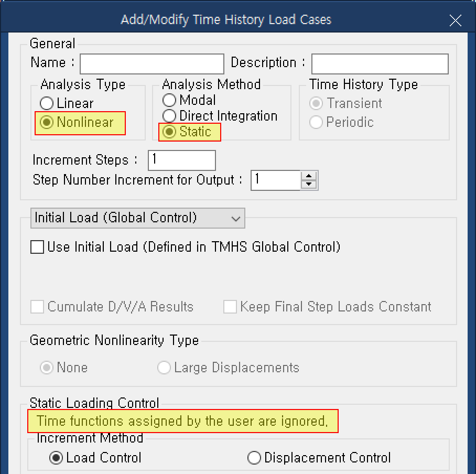Screen dimensions: 476x474
Task: Check Keep Final Step Loads Constant
Action: (x=230, y=307)
